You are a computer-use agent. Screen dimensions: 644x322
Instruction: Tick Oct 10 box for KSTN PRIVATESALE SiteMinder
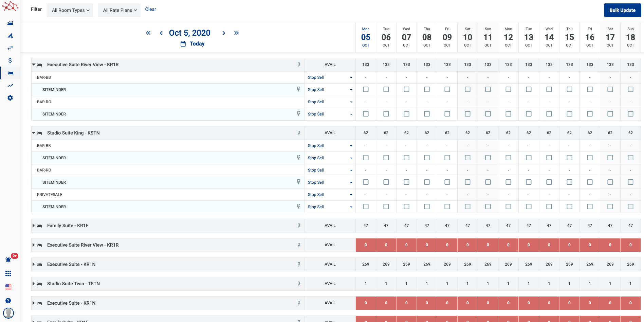[467, 207]
